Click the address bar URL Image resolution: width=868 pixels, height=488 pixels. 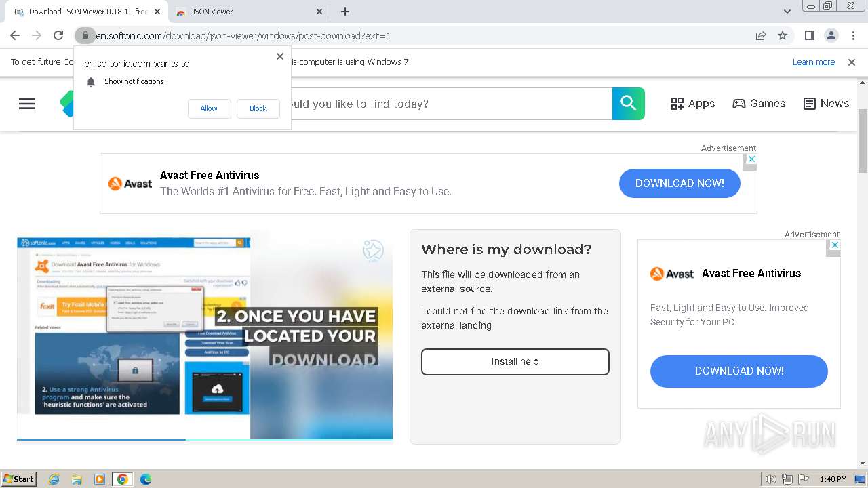pos(243,36)
